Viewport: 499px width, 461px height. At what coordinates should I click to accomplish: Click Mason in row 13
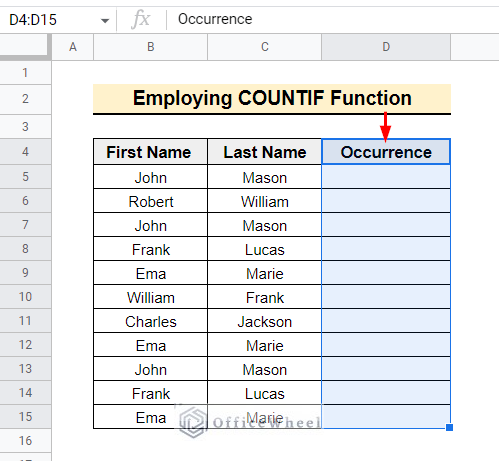click(264, 369)
